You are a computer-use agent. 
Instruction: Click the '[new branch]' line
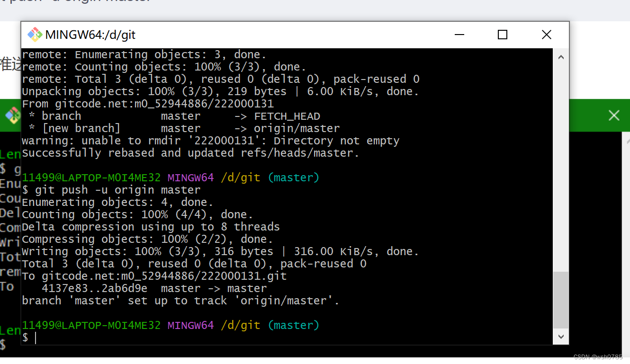coord(184,128)
